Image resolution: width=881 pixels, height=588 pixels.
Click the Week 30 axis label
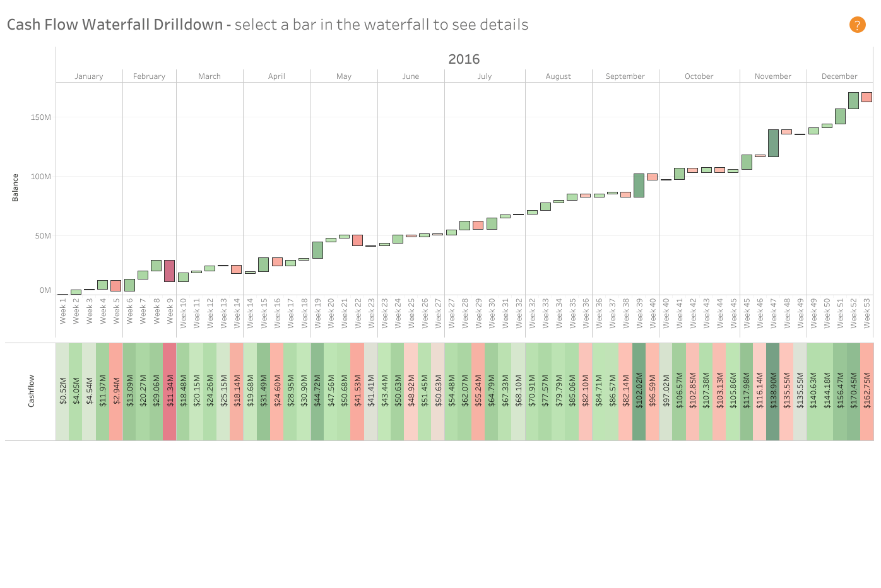(492, 313)
